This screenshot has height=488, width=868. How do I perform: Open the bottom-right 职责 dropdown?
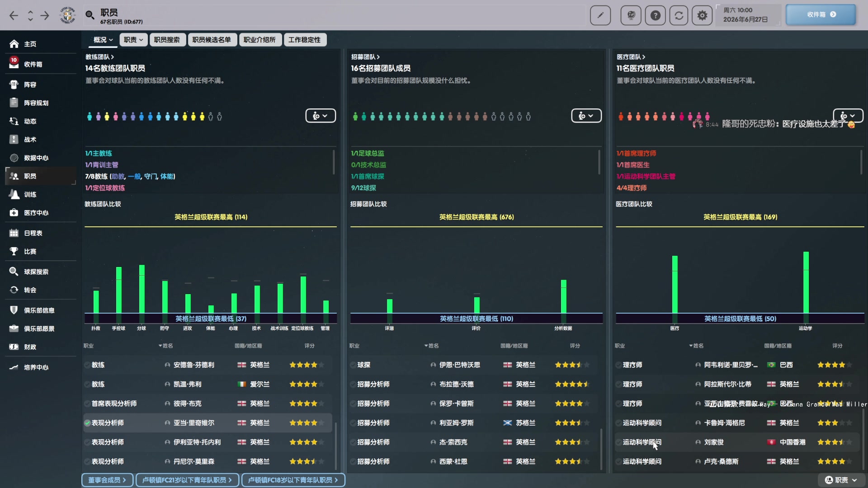pos(841,480)
